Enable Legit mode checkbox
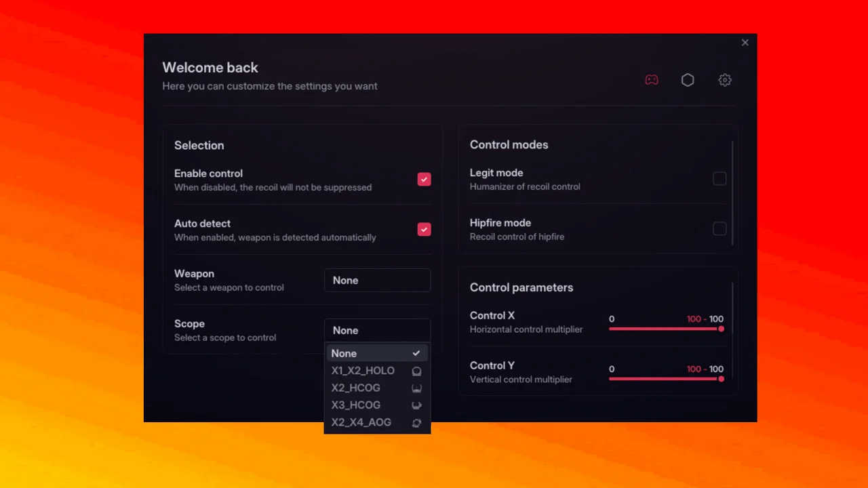Image resolution: width=868 pixels, height=488 pixels. click(719, 178)
